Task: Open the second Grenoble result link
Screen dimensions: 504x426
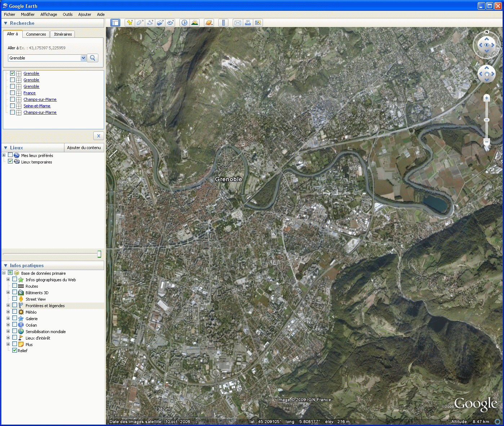Action: point(31,80)
